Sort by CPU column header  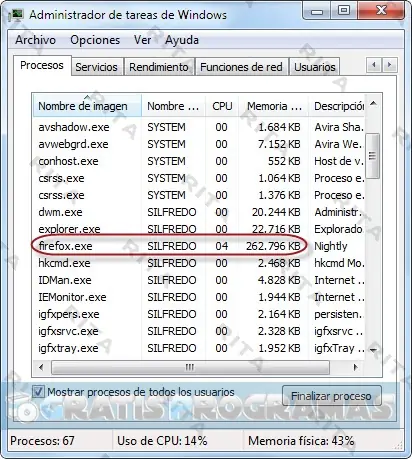(222, 106)
